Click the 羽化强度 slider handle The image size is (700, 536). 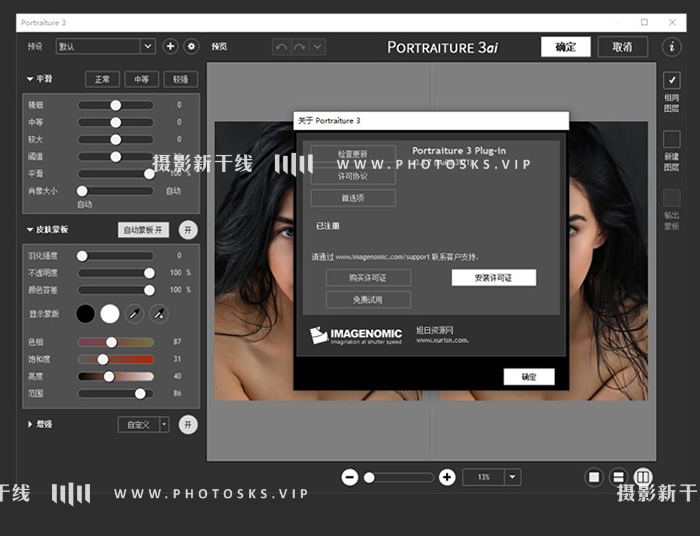click(x=82, y=256)
